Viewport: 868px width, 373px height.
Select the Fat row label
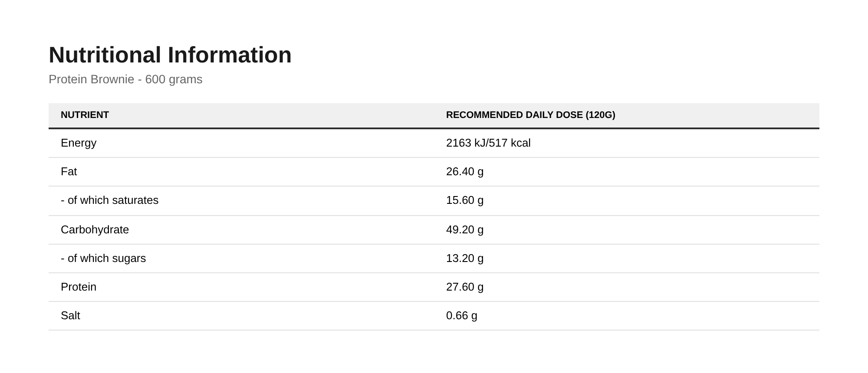click(x=69, y=172)
